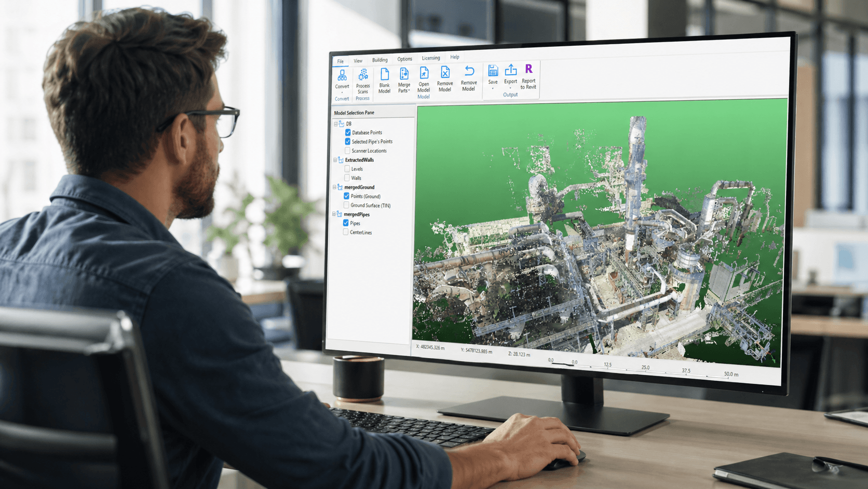
Task: Select the DB node label in the tree
Action: [x=349, y=124]
